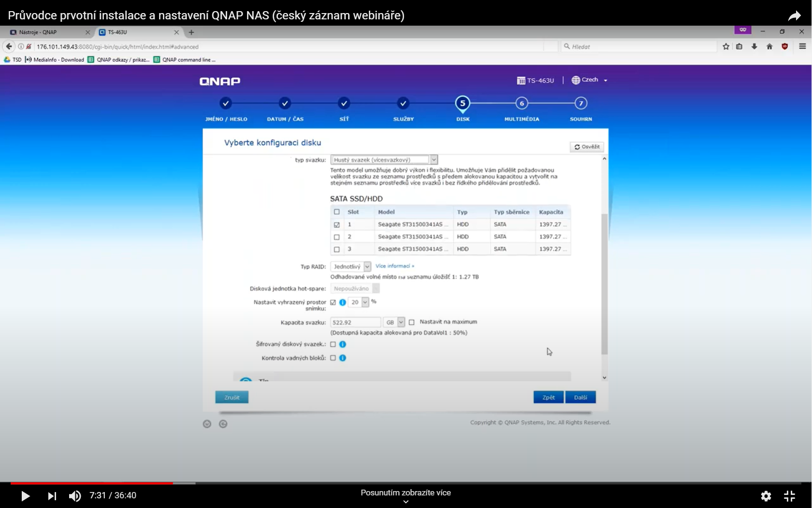
Task: Open the GB capacity unit dropdown
Action: click(x=394, y=323)
